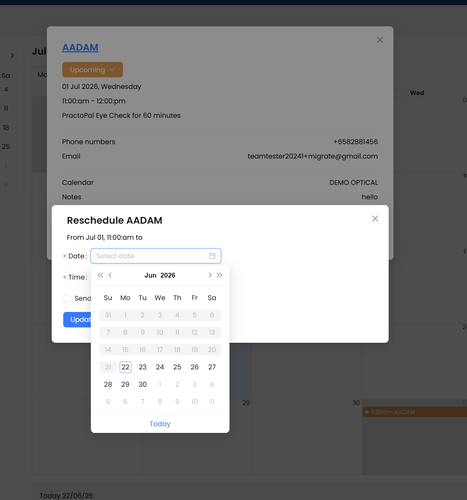467x500 pixels.
Task: Select day 18 in sidebar mini calendar
Action: 6,128
